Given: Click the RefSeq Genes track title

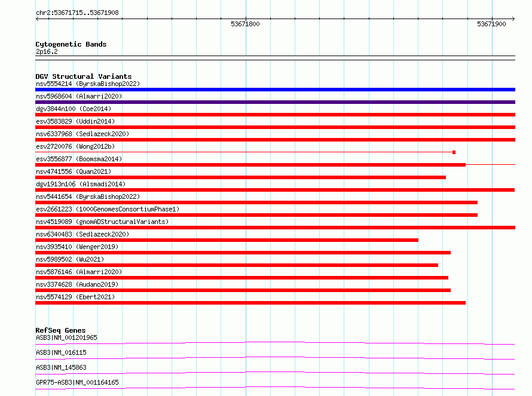Looking at the screenshot, I should pyautogui.click(x=60, y=330).
